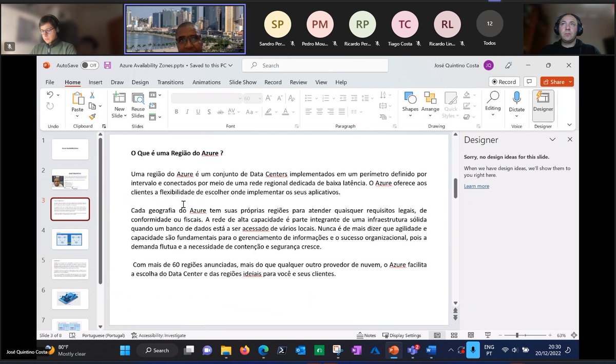Open Microsoft Teams from taskbar
Viewport: 616px width, 364px height.
[x=413, y=350]
